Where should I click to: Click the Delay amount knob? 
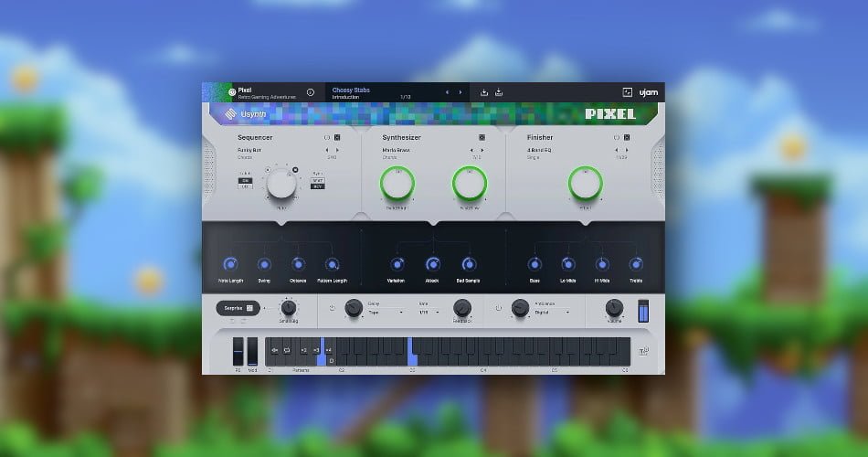tap(354, 308)
